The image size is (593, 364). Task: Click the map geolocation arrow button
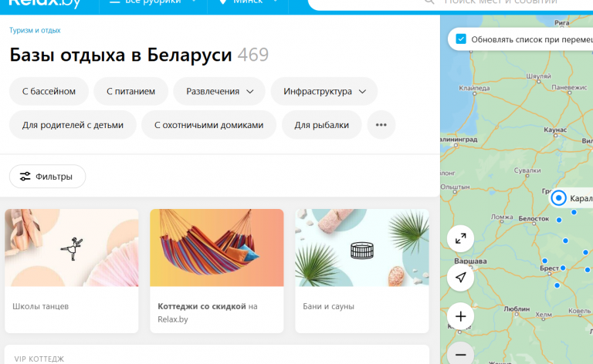coord(461,278)
